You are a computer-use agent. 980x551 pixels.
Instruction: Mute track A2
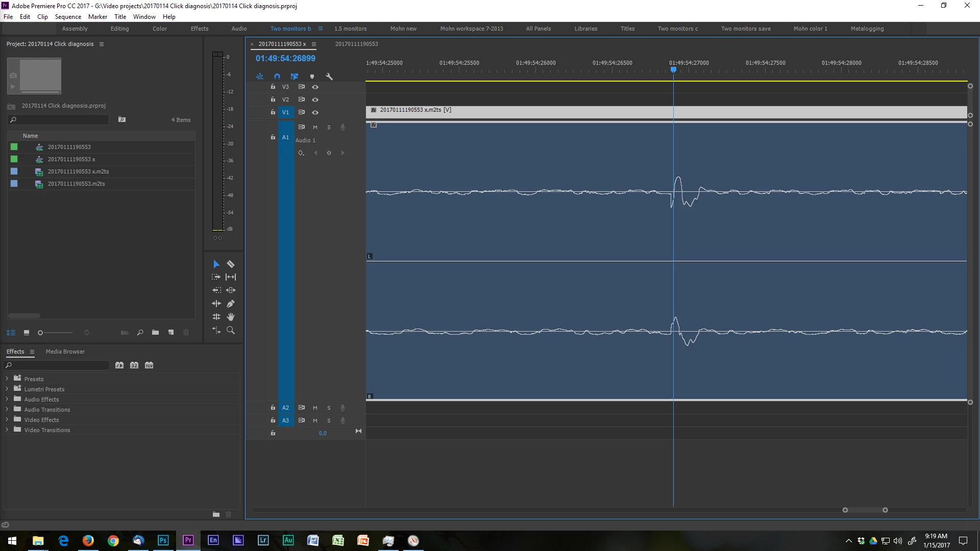pos(315,408)
